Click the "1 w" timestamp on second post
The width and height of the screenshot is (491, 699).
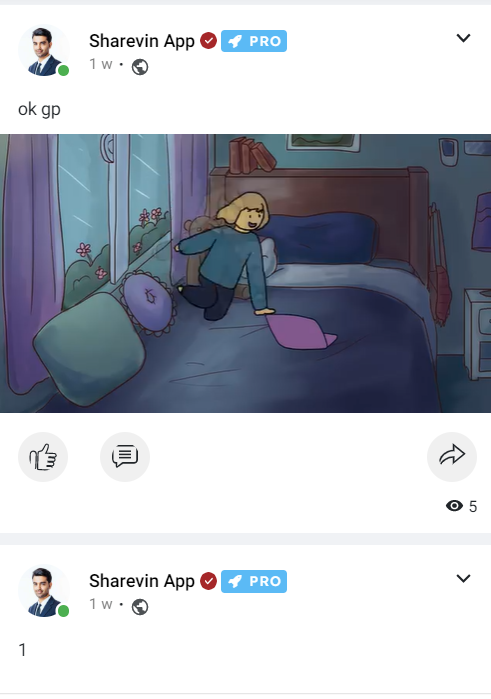[101, 604]
